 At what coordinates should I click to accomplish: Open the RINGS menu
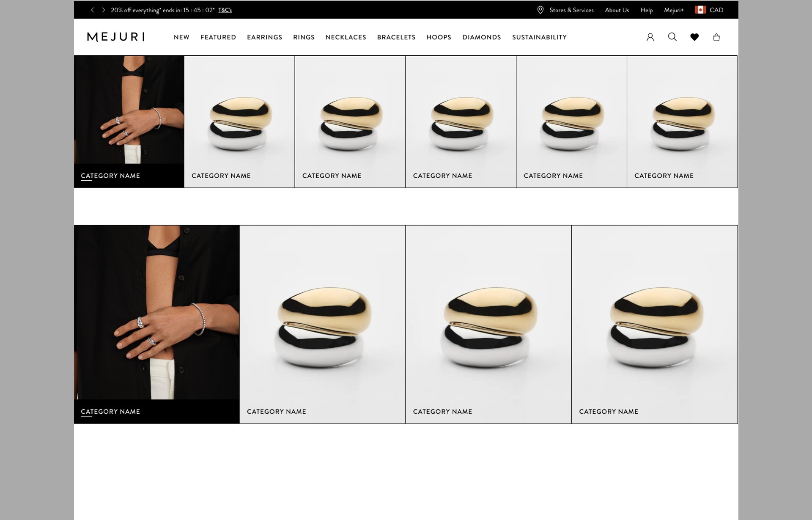(x=304, y=37)
